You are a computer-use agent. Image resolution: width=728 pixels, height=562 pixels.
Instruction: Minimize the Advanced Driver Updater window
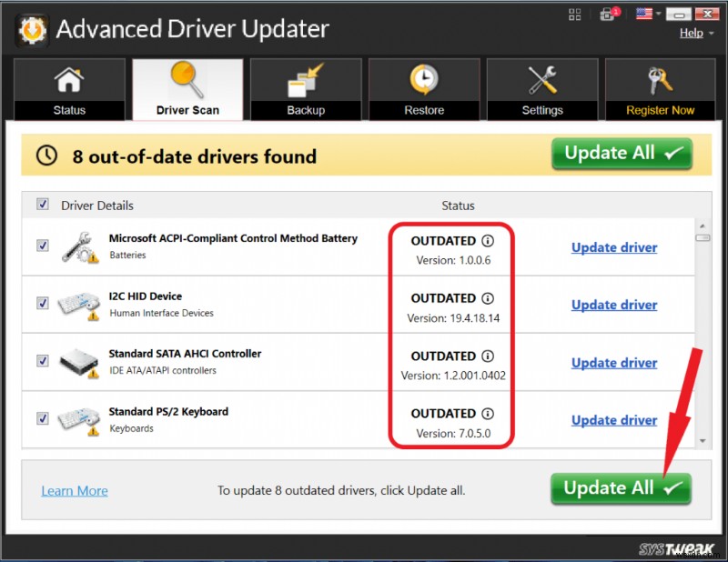[679, 15]
